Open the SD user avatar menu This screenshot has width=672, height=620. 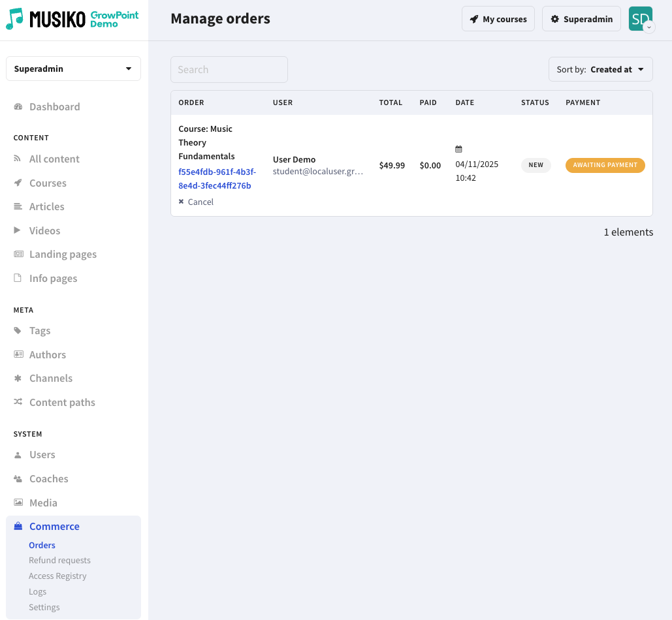pyautogui.click(x=641, y=19)
